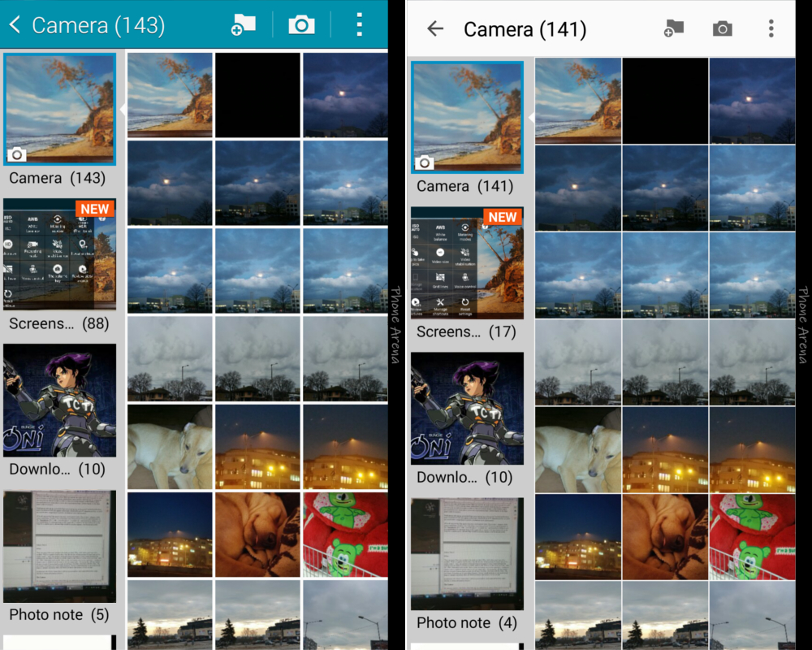Select the Camera (143) album thumbnail

click(60, 110)
